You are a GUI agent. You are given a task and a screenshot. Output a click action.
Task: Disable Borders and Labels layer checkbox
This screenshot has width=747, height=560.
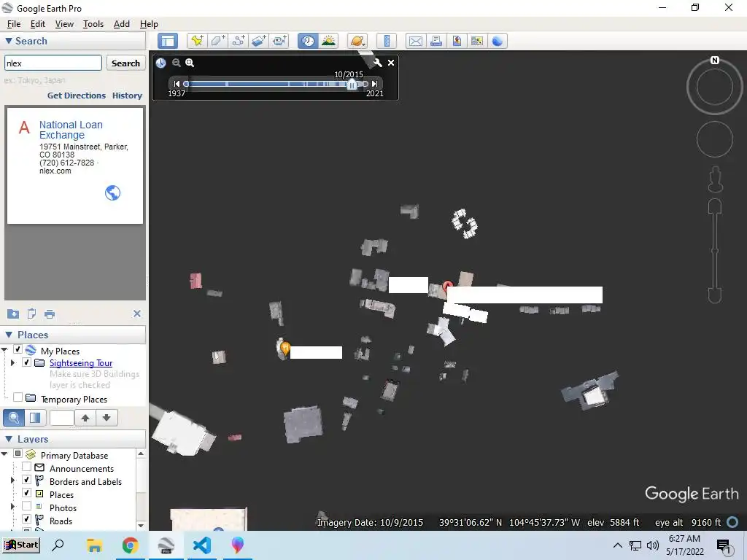[27, 480]
